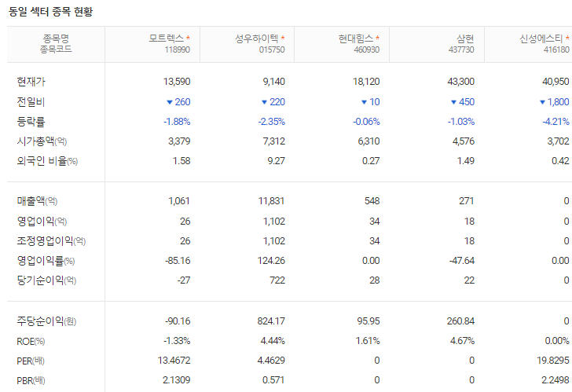Click the ▼ 10 change value
The width and height of the screenshot is (572, 392).
370,102
